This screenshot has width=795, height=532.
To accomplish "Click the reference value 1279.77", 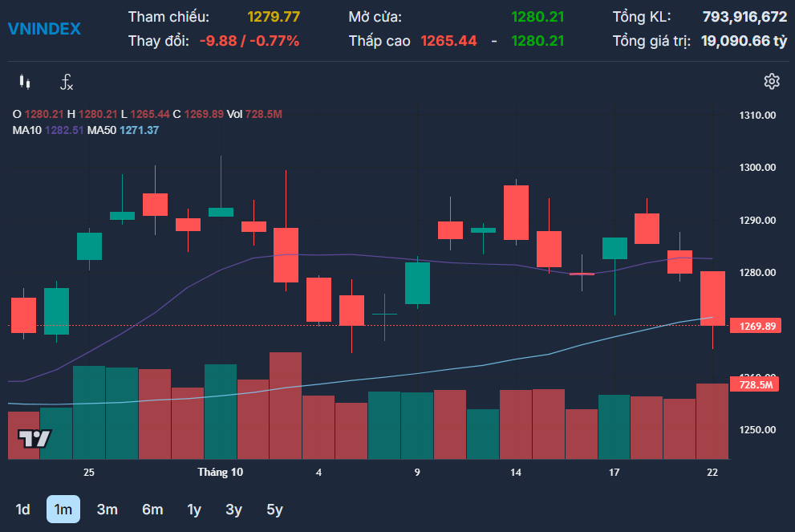I will pos(274,17).
